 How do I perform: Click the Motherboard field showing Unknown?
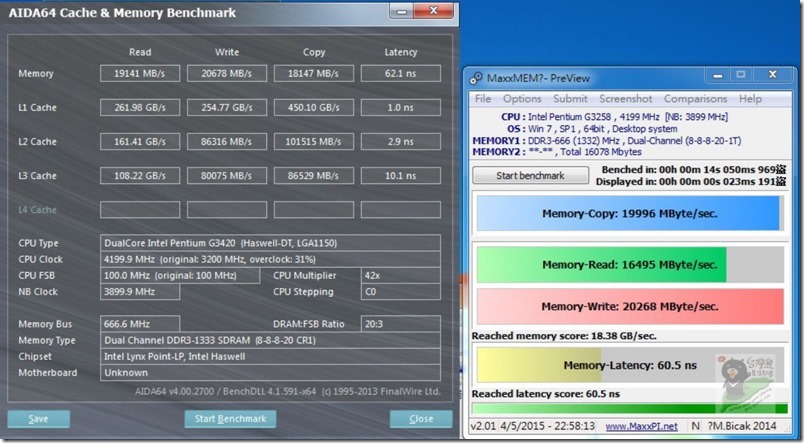click(x=270, y=373)
